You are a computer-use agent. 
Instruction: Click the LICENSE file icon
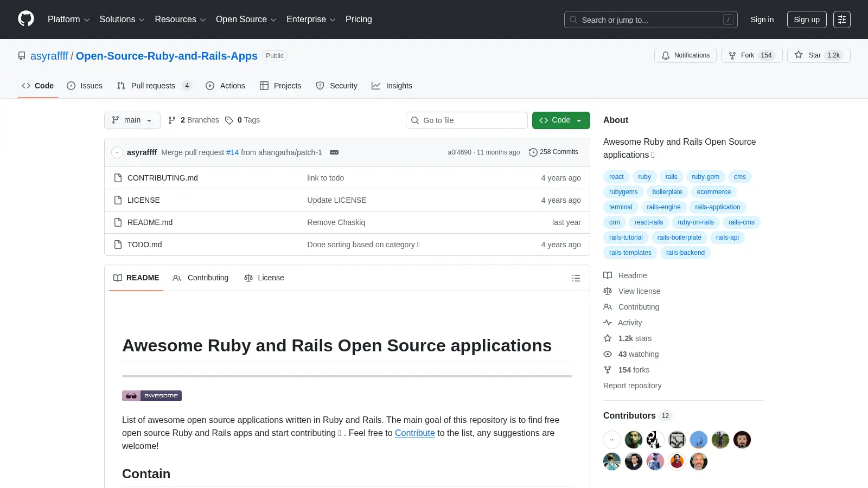[x=118, y=200]
